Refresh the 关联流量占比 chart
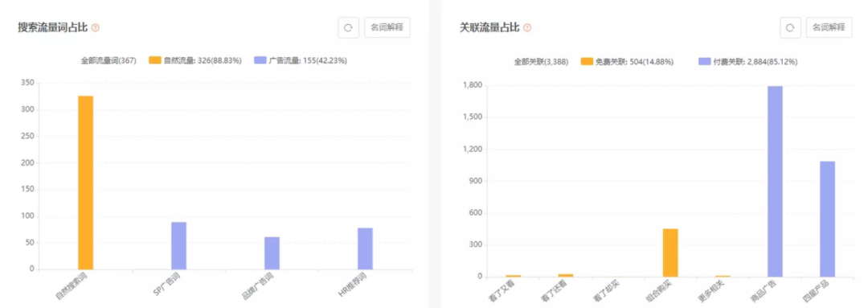868x308 pixels. (791, 27)
